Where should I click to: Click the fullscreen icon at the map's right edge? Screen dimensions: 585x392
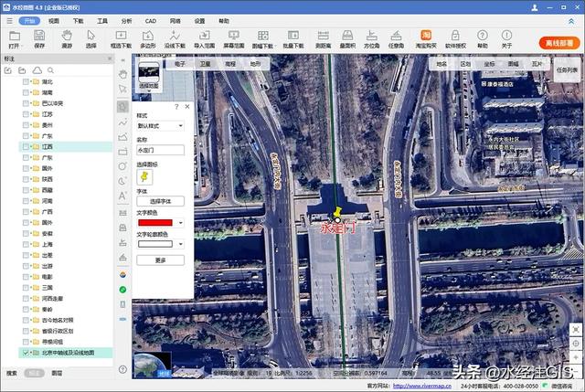[x=576, y=330]
